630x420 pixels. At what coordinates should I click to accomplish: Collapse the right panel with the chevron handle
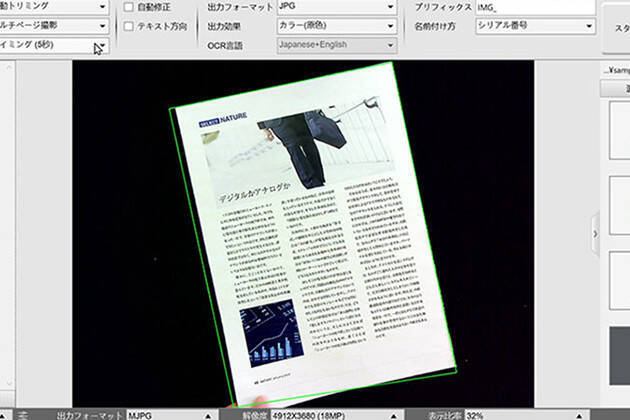(596, 233)
